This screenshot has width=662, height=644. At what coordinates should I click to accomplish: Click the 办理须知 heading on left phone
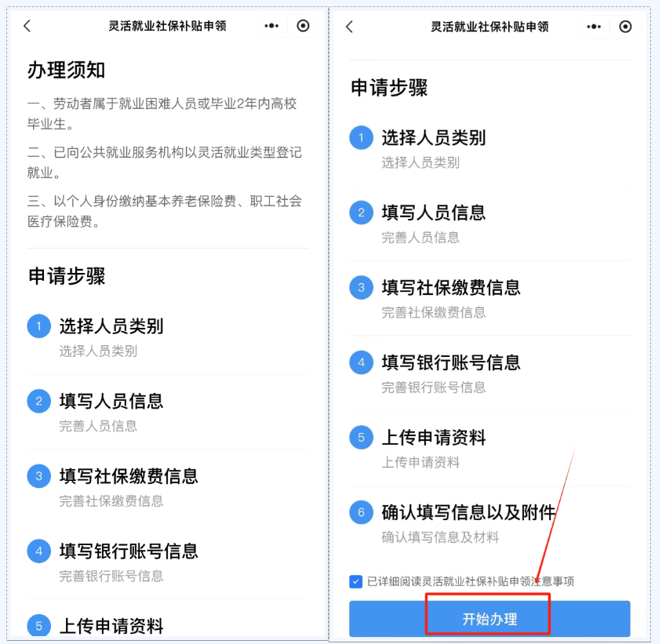pyautogui.click(x=66, y=70)
